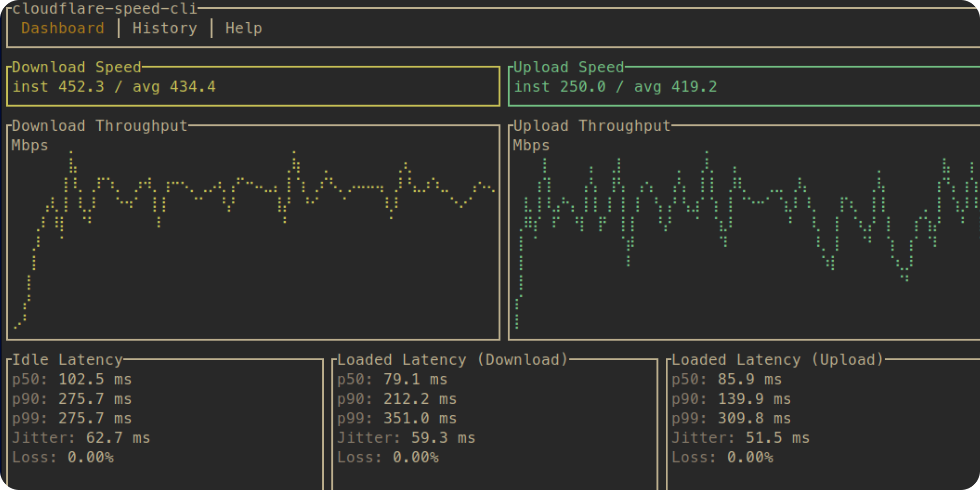
Task: Click the upload loaded p90 139.9 ms value
Action: click(x=754, y=399)
